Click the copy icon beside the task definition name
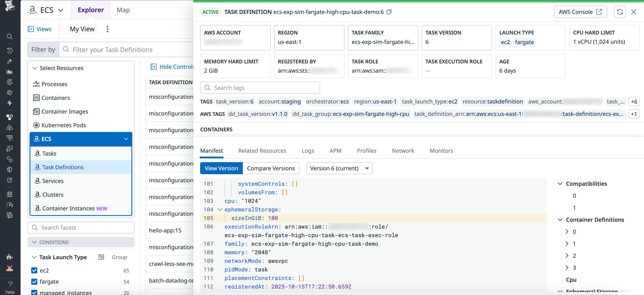This screenshot has width=644, height=295. tap(389, 12)
